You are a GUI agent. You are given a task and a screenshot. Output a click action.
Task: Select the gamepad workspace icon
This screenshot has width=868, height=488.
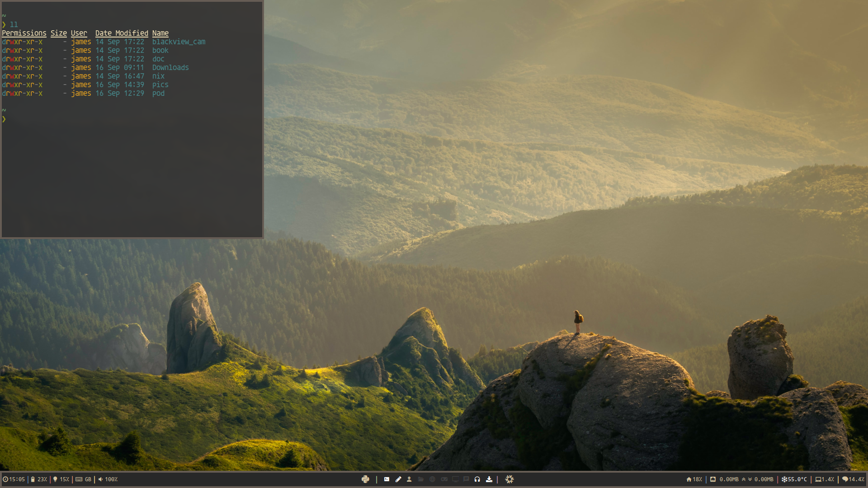click(444, 479)
